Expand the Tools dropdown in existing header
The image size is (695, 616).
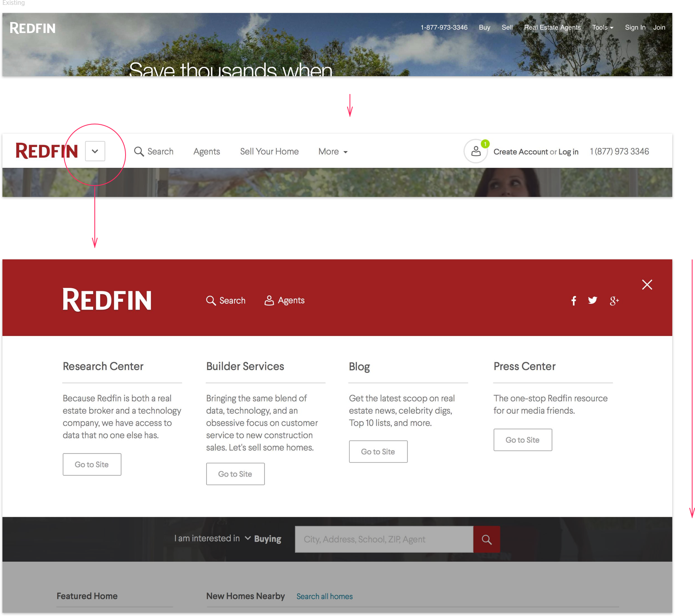(x=603, y=28)
